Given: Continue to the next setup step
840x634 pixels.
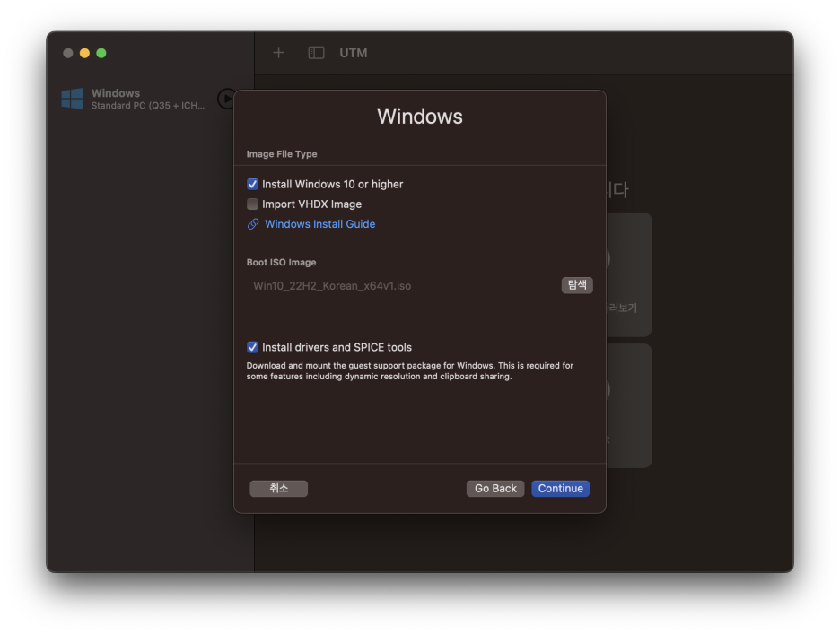Looking at the screenshot, I should click(x=560, y=489).
